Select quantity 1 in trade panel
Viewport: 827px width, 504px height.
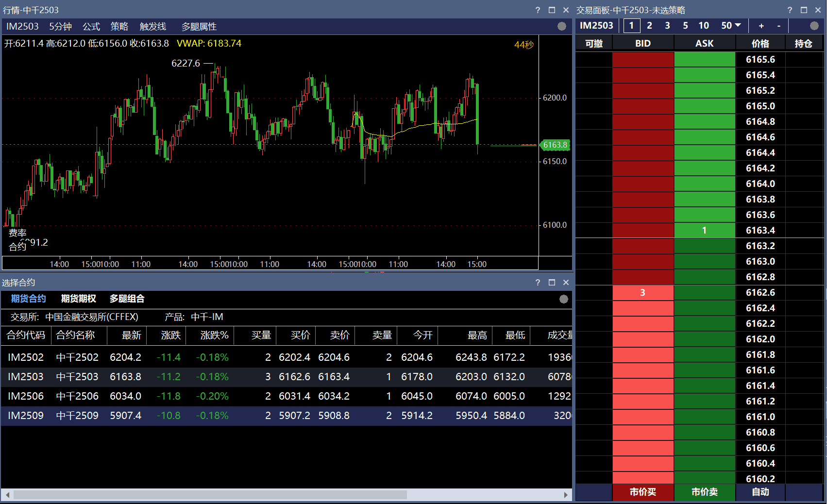pyautogui.click(x=631, y=26)
